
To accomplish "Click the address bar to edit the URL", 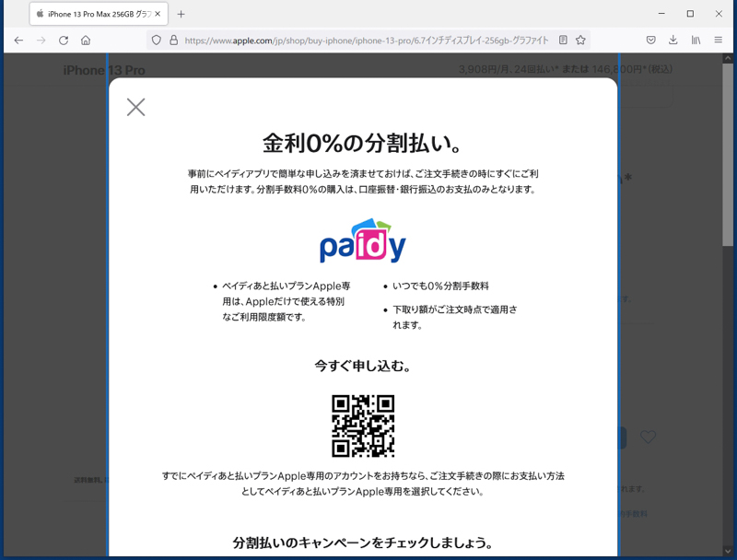I will coord(368,41).
